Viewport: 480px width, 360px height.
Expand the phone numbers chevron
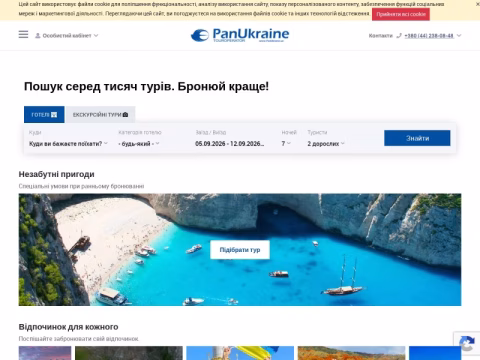[459, 36]
